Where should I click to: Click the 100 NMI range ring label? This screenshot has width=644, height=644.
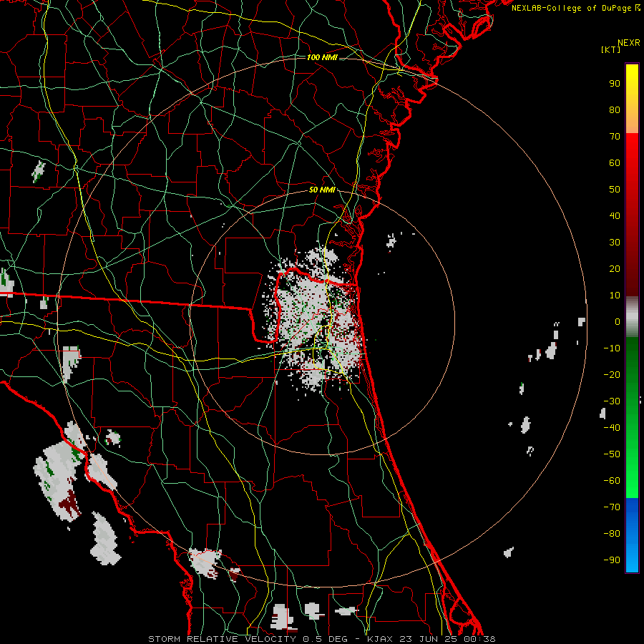pos(322,57)
